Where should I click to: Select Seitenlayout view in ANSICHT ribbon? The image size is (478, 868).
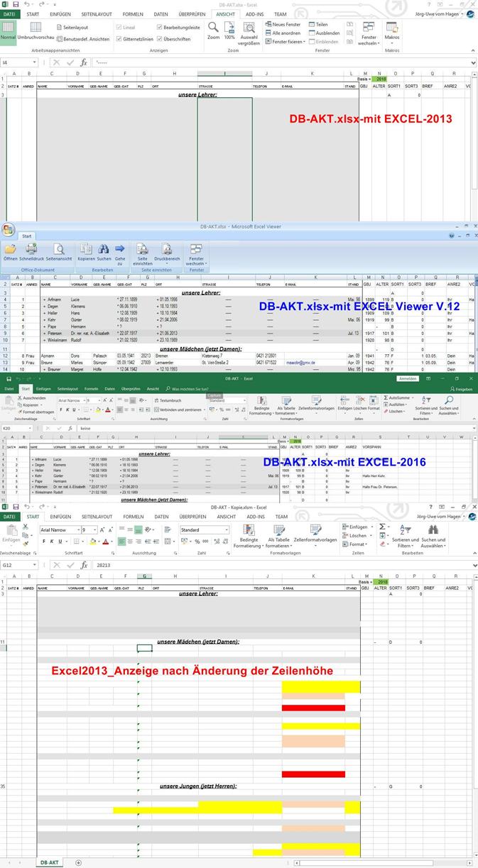point(71,27)
